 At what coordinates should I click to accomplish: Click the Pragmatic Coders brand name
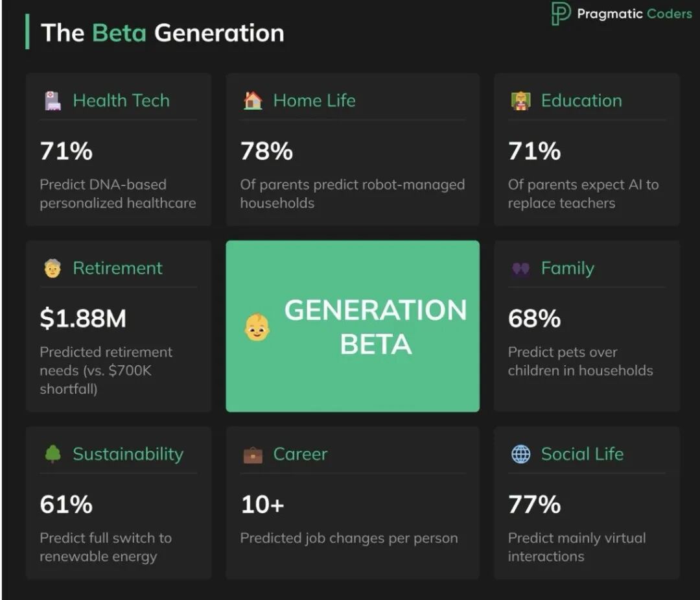click(x=634, y=14)
